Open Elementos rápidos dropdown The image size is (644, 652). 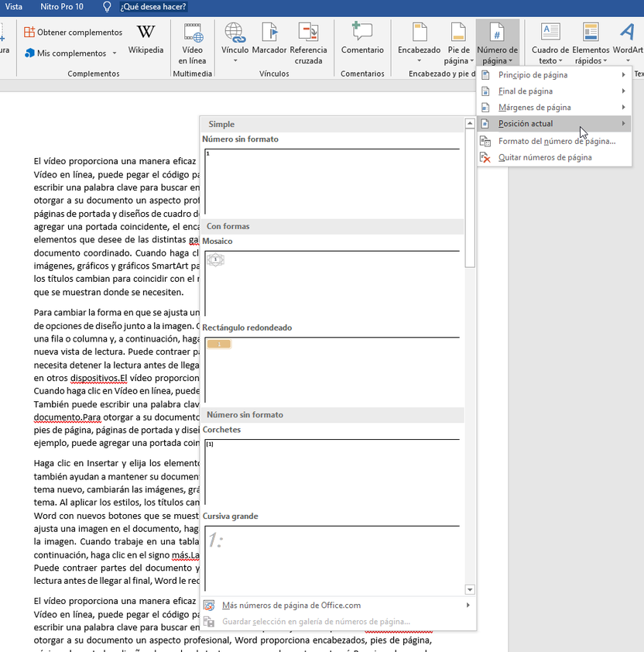[x=591, y=43]
